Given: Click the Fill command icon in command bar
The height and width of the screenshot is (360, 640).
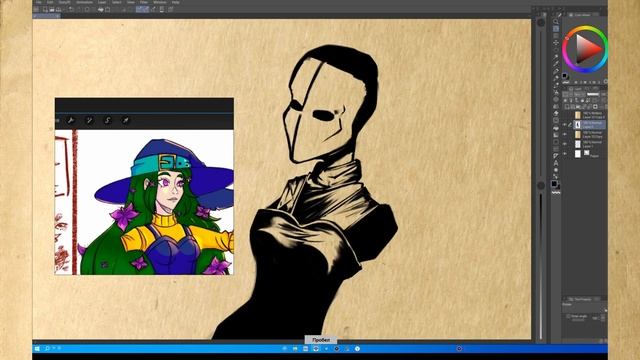Looking at the screenshot, I should [x=101, y=9].
